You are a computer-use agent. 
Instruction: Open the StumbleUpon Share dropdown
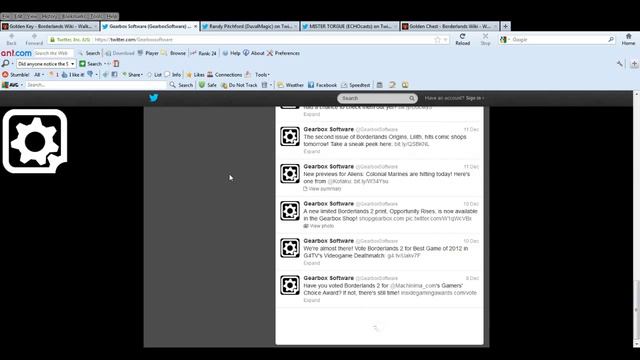(x=132, y=75)
